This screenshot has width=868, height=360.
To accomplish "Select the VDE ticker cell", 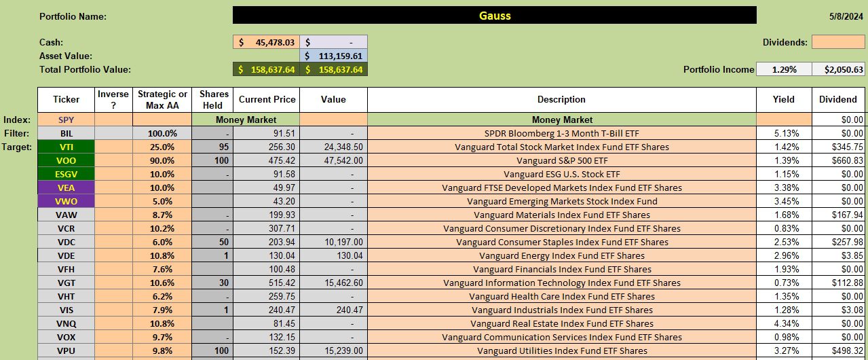I will [67, 255].
